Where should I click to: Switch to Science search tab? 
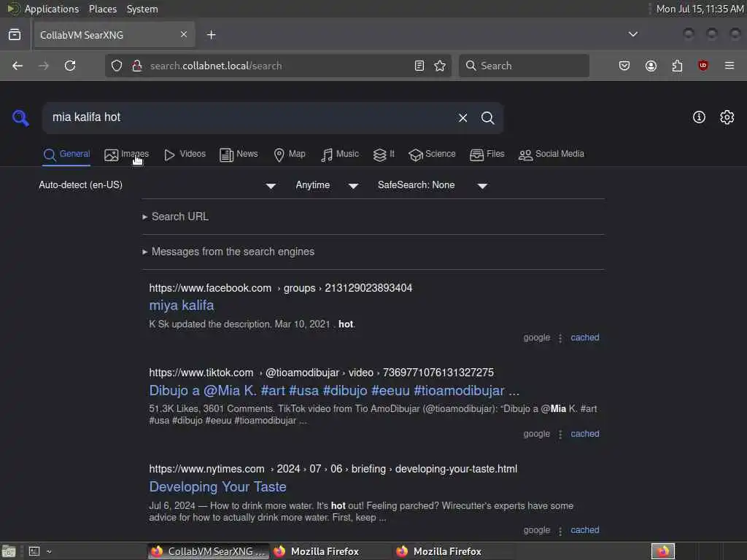[432, 155]
